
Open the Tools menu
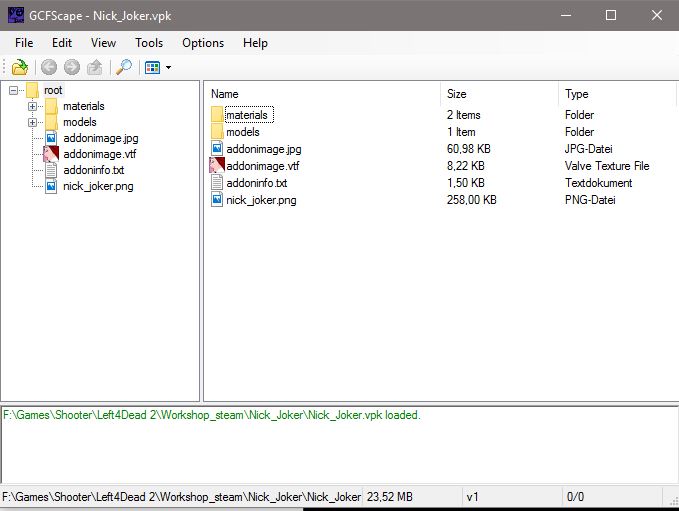[x=149, y=43]
